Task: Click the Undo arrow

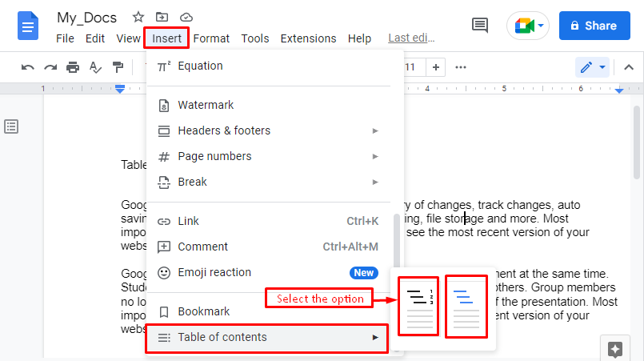Action: 27,67
